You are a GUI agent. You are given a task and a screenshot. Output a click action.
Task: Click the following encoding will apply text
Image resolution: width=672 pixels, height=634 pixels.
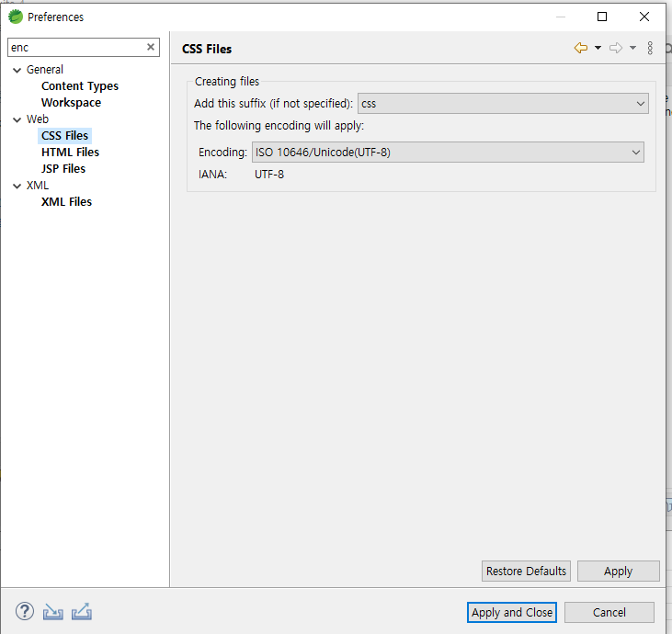coord(279,126)
